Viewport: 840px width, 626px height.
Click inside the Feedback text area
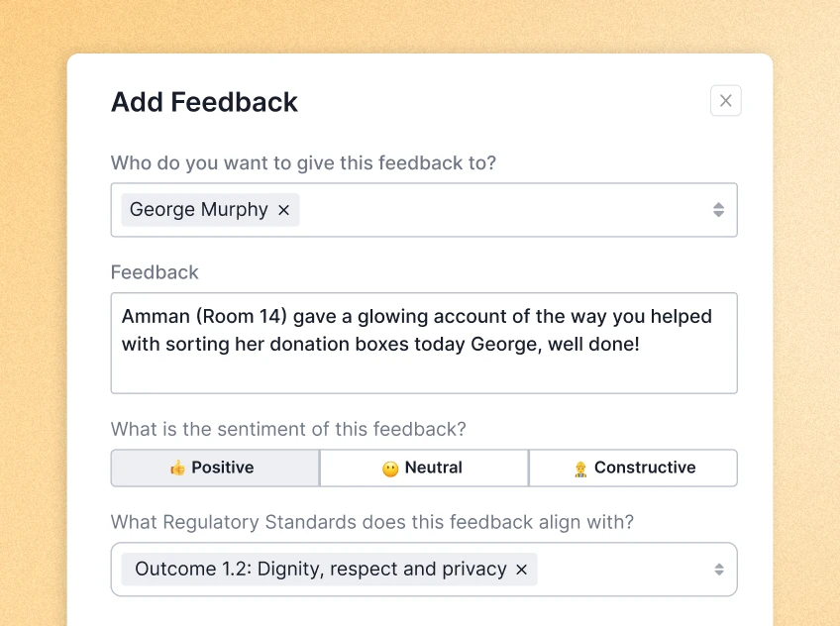click(424, 342)
